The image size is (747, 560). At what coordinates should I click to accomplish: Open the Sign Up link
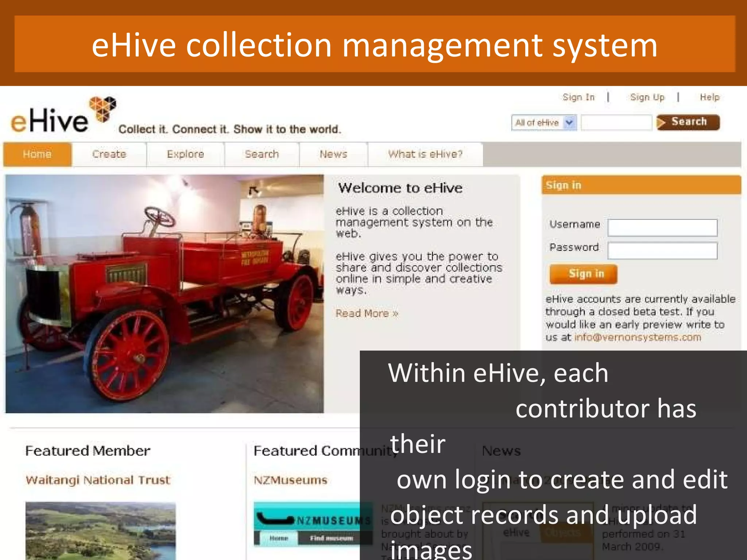[647, 97]
